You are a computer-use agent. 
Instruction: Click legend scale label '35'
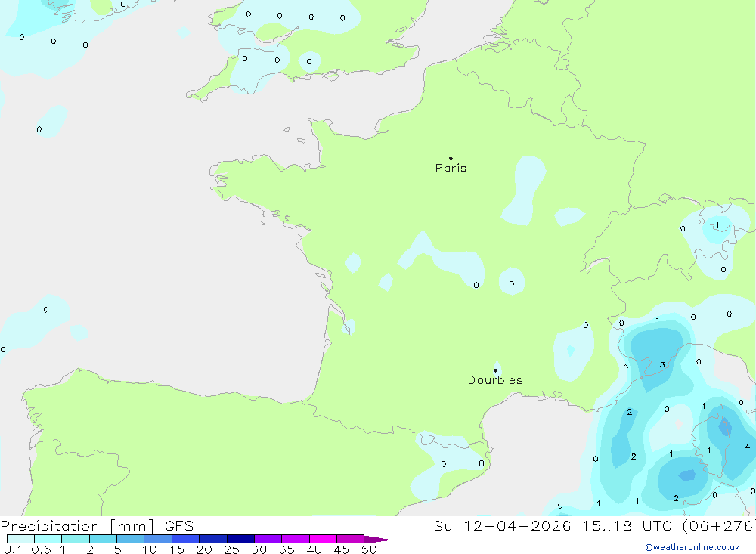pos(287,549)
